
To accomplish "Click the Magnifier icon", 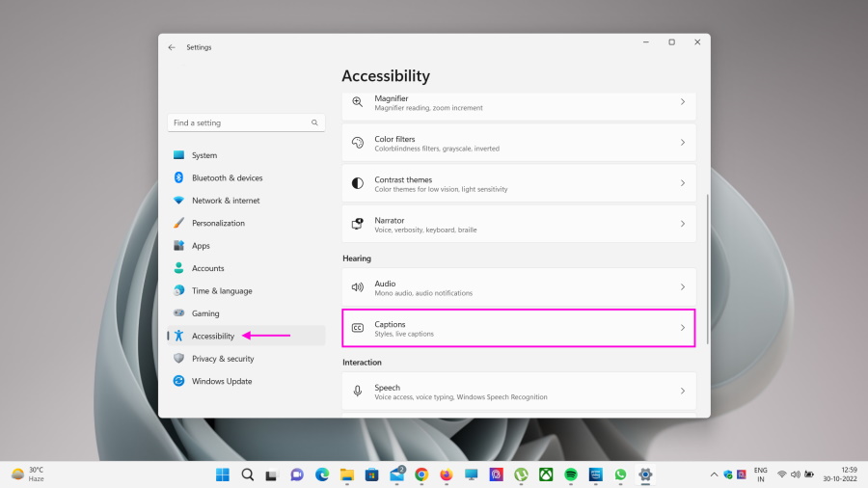I will click(357, 102).
